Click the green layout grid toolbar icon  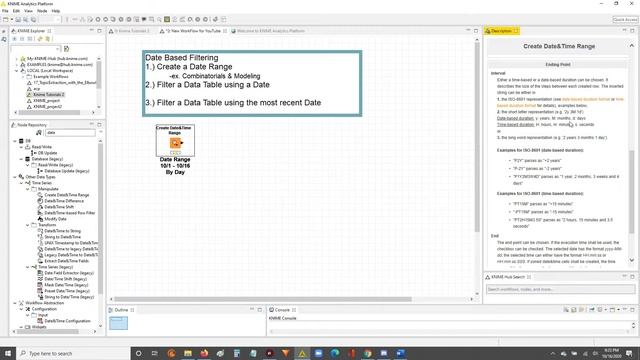[x=167, y=19]
